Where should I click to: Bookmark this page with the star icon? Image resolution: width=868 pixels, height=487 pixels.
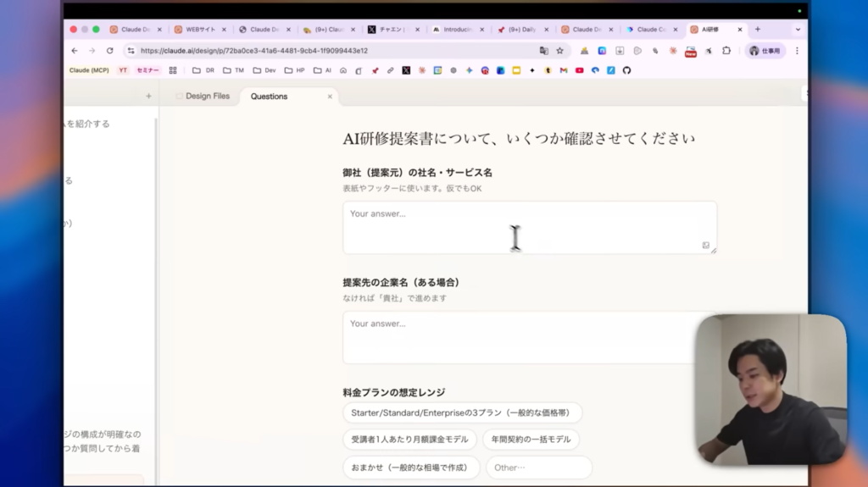click(559, 51)
